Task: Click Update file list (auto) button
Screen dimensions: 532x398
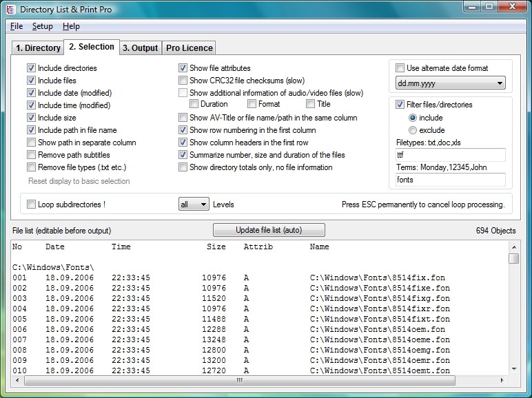Action: click(x=269, y=230)
